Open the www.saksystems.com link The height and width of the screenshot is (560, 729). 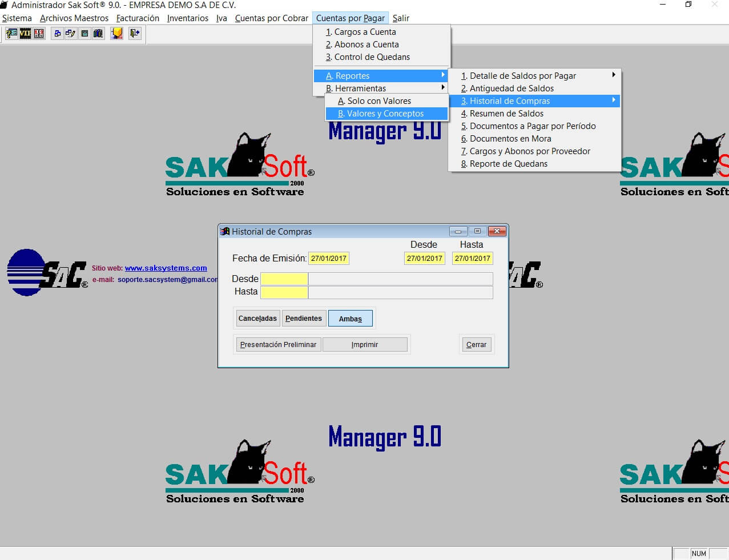[166, 268]
